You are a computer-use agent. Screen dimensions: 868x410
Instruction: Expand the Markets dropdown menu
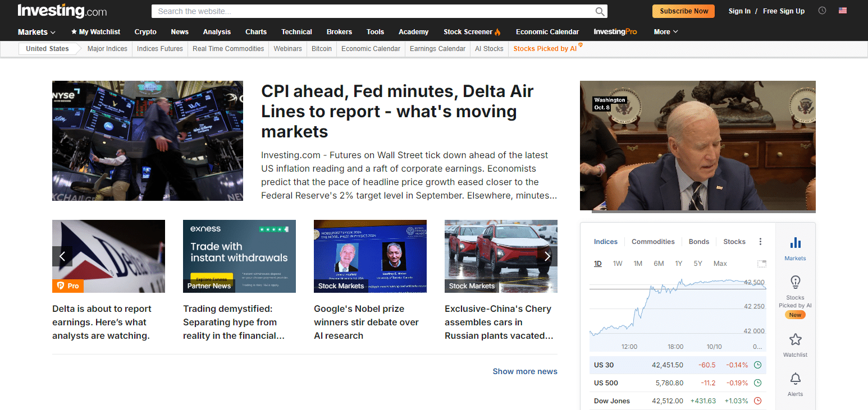coord(36,32)
